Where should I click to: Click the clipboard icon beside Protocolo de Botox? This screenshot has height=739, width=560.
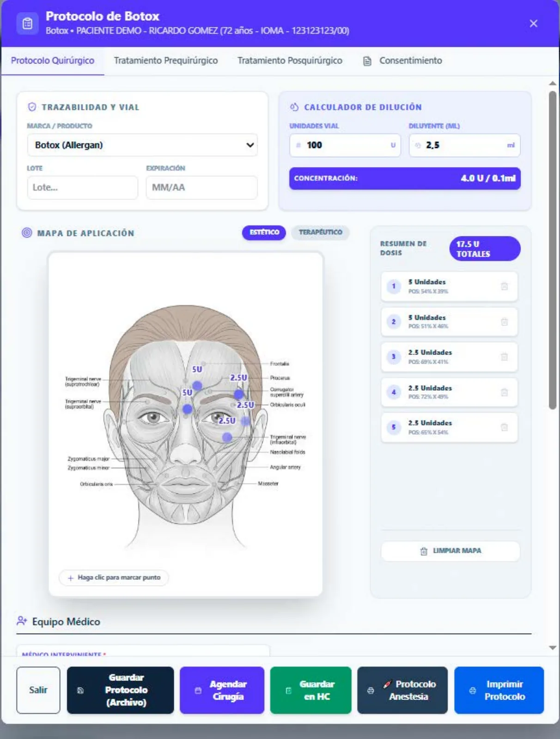[27, 23]
